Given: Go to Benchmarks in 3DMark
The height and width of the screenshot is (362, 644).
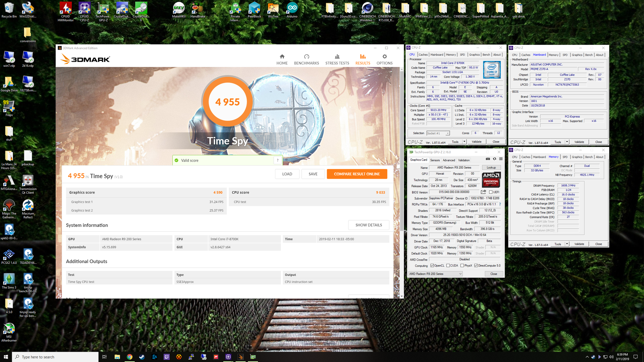Looking at the screenshot, I should point(306,59).
